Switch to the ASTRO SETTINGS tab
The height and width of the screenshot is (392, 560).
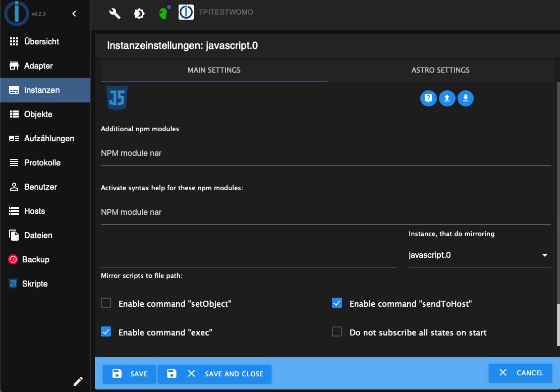[440, 70]
